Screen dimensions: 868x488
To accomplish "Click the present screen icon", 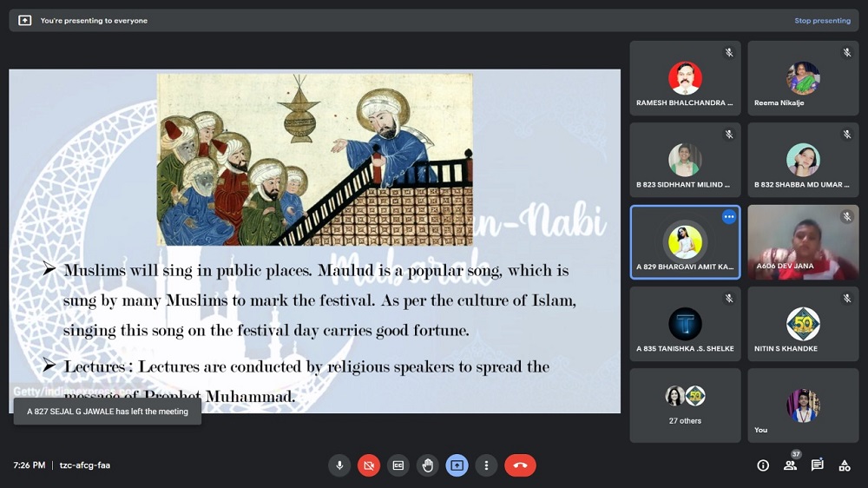I will coord(457,465).
